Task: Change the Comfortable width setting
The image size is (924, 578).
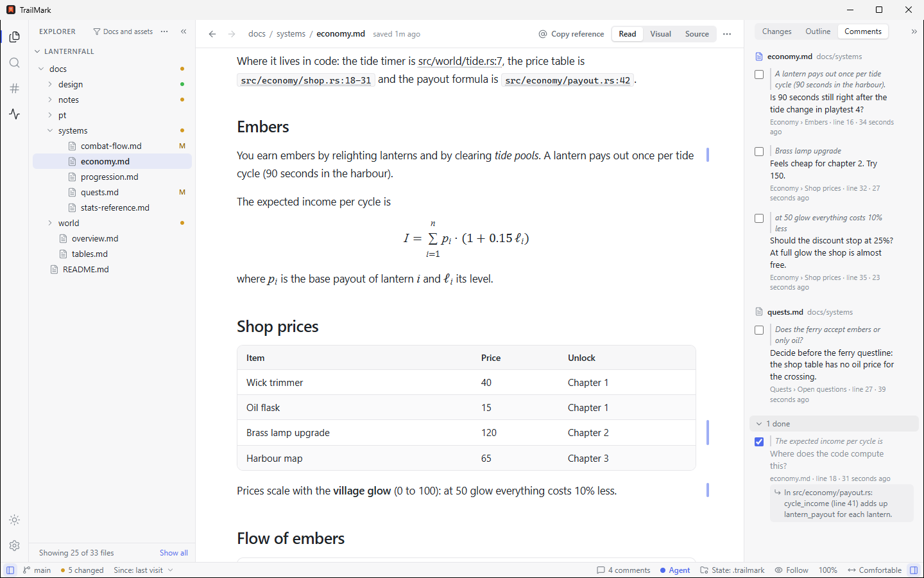Action: pyautogui.click(x=875, y=570)
